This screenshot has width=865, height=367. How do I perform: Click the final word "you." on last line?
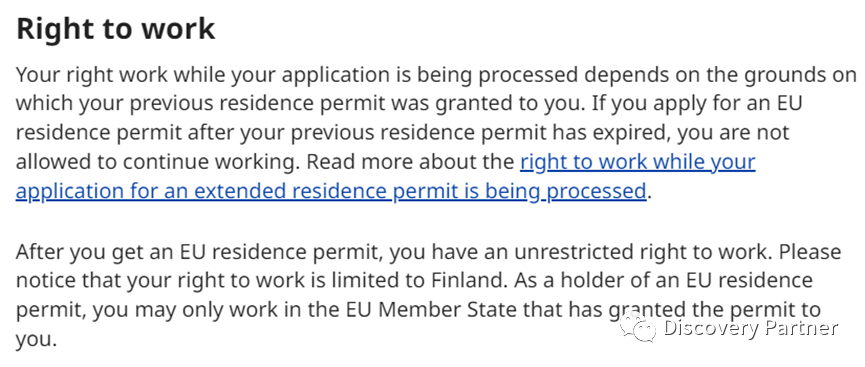[36, 339]
